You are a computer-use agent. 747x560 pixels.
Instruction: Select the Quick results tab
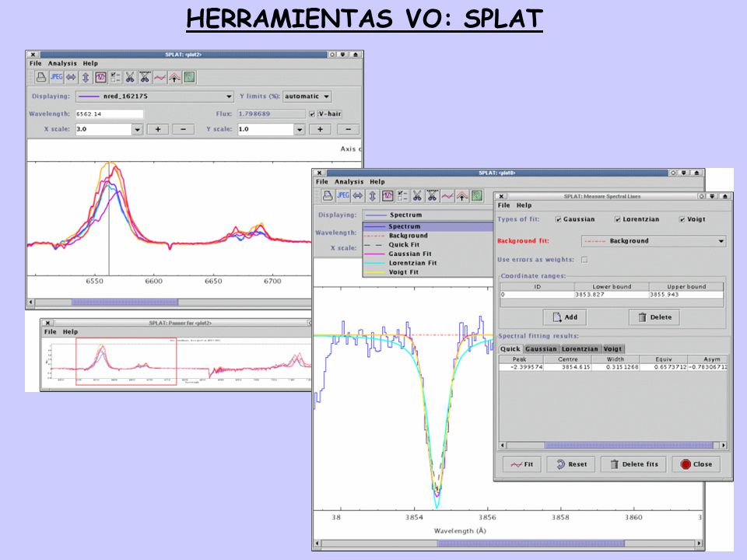(510, 349)
